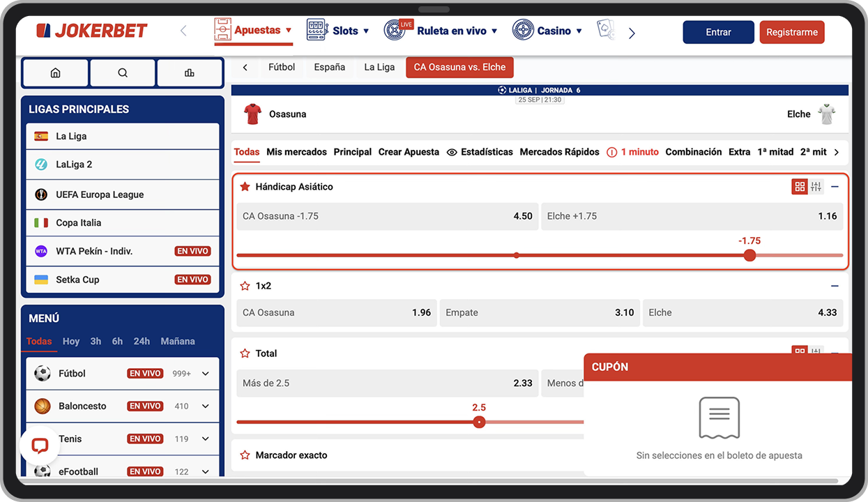Switch to the Principal markets tab
Image resolution: width=868 pixels, height=502 pixels.
click(352, 152)
